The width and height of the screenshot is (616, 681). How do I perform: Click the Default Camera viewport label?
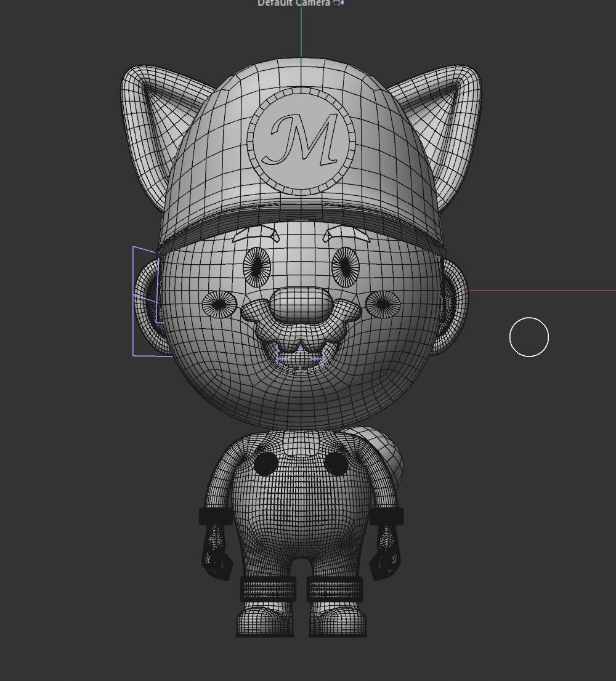click(x=294, y=3)
